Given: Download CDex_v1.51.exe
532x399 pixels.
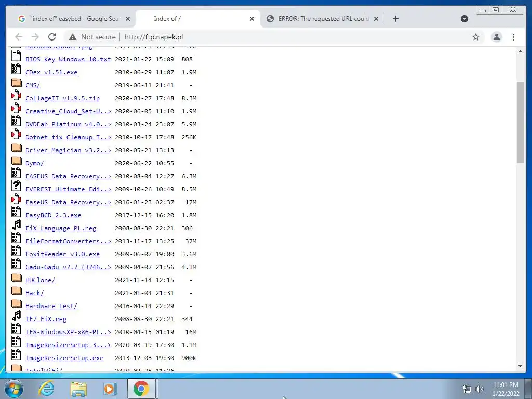Looking at the screenshot, I should [x=51, y=72].
